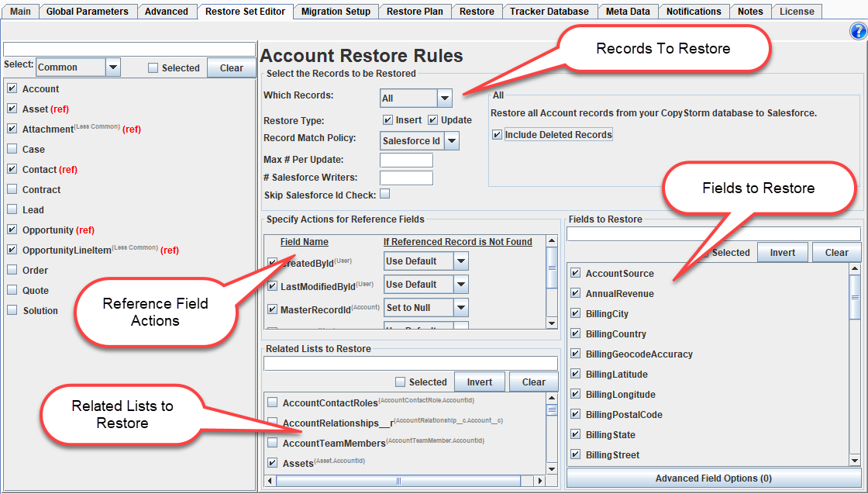868x494 pixels.
Task: Uncheck the BillingCity field
Action: point(573,313)
